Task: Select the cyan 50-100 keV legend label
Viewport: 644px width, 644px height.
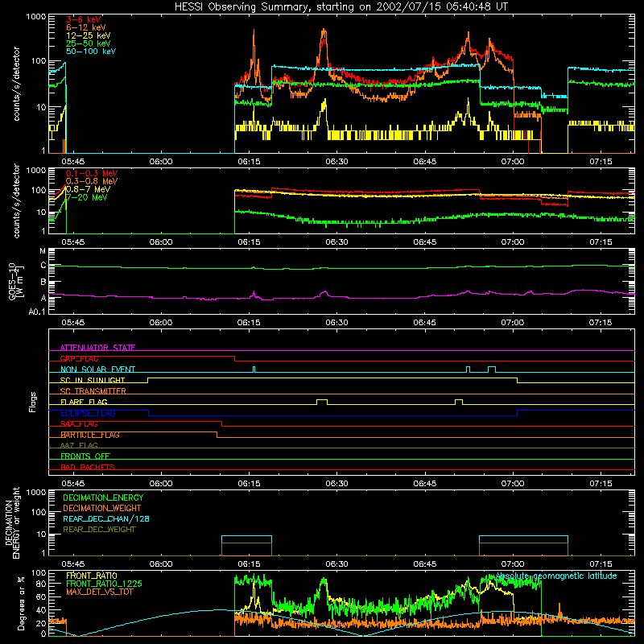Action: (x=91, y=52)
